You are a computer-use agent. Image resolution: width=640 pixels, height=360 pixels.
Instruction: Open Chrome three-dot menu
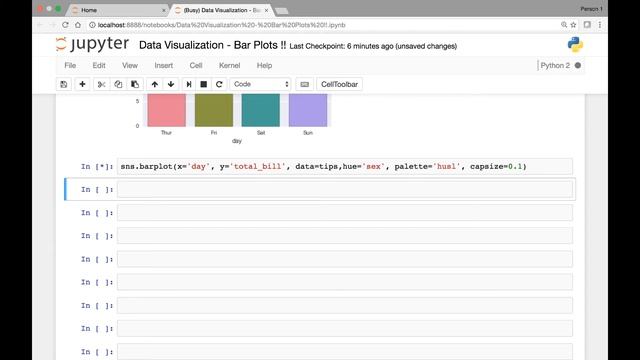600,25
